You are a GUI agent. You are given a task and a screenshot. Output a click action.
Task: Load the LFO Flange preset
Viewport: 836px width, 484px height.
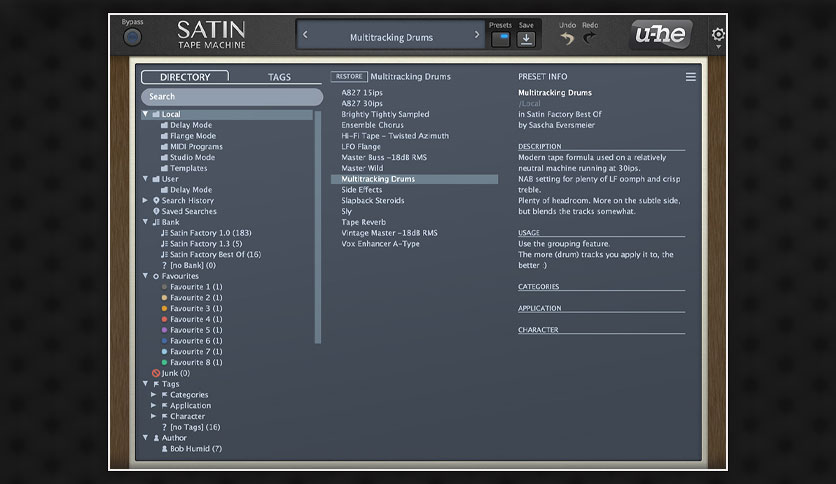(361, 147)
